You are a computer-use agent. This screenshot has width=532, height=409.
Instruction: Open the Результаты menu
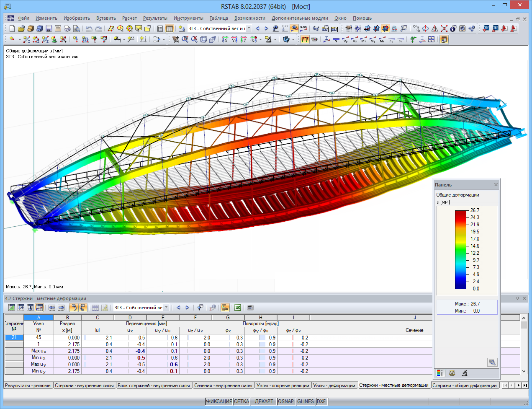[x=155, y=18]
